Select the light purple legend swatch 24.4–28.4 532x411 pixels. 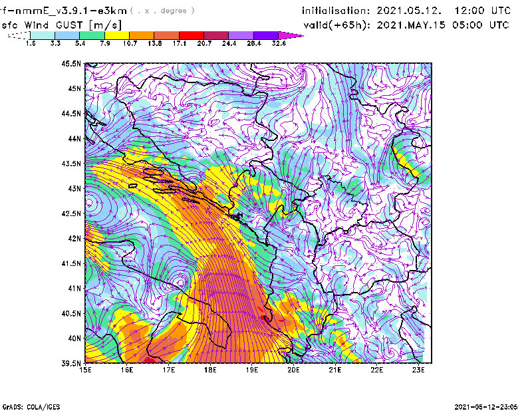(241, 35)
